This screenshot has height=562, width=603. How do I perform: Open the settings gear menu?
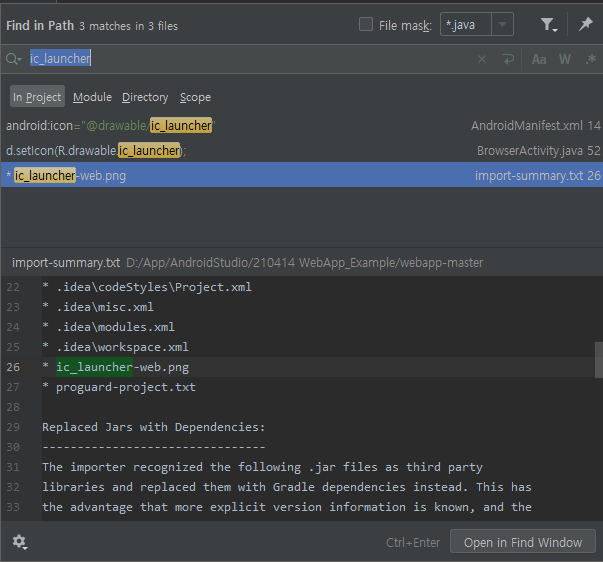(19, 542)
